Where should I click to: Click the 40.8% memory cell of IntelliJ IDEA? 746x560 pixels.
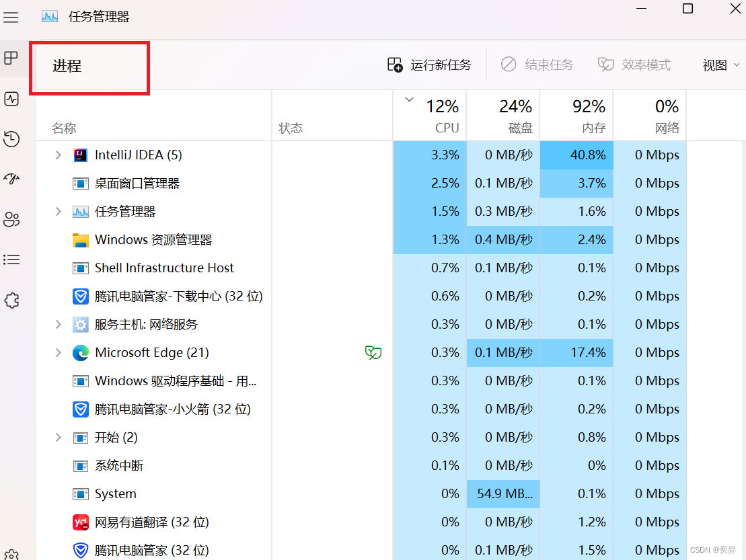pos(576,155)
